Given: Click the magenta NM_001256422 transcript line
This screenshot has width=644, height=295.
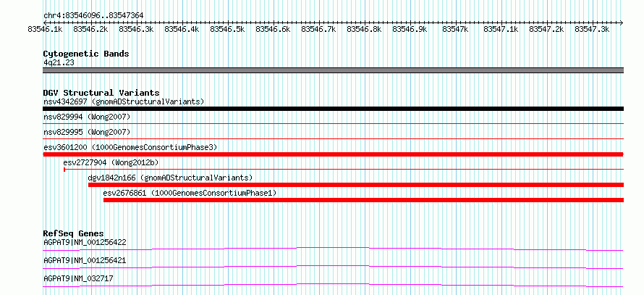Looking at the screenshot, I should coord(334,249).
